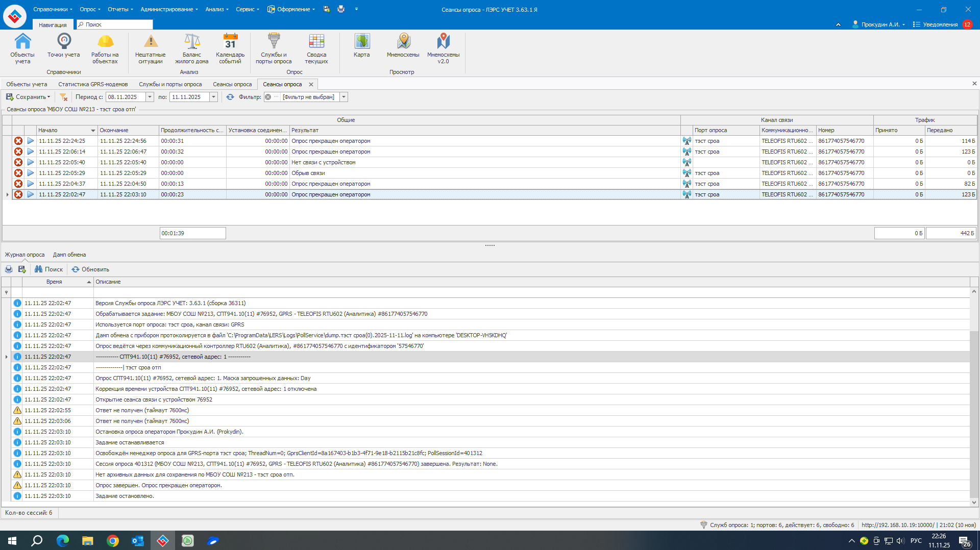Switch to Статистика GPRS-модемов tab

point(93,84)
